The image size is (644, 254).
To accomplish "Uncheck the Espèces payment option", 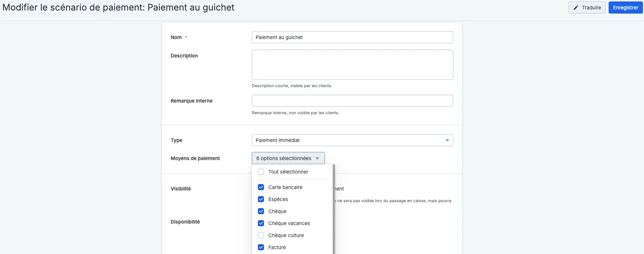I will tap(261, 199).
